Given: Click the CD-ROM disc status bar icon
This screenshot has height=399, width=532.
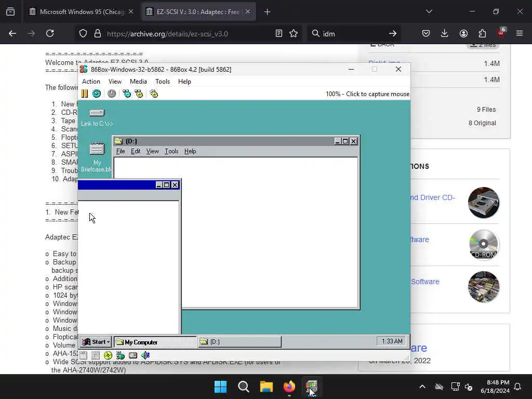Looking at the screenshot, I should 108,355.
